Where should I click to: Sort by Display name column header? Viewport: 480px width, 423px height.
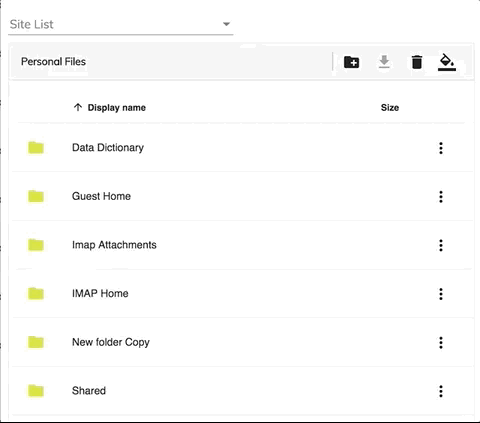point(117,108)
